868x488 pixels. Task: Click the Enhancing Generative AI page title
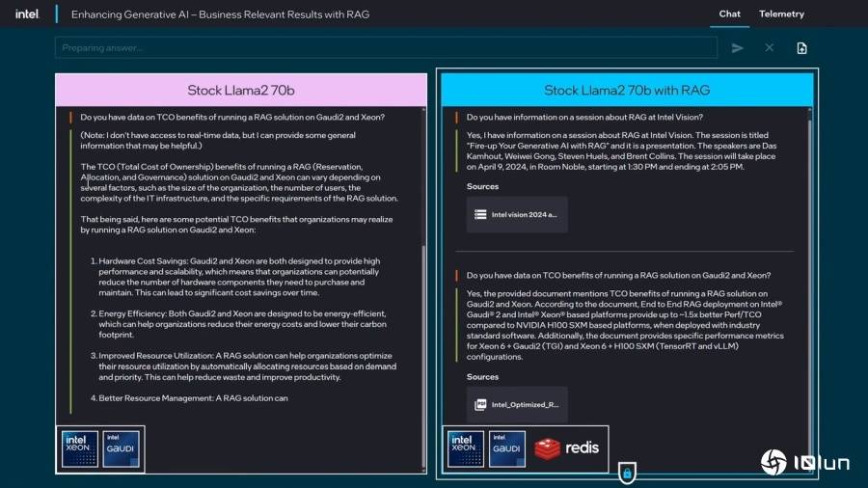click(220, 14)
